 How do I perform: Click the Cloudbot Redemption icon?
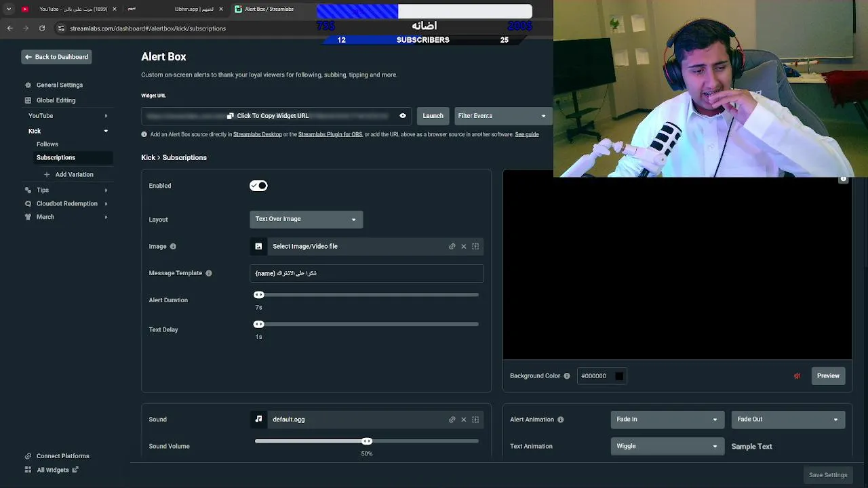coord(28,204)
